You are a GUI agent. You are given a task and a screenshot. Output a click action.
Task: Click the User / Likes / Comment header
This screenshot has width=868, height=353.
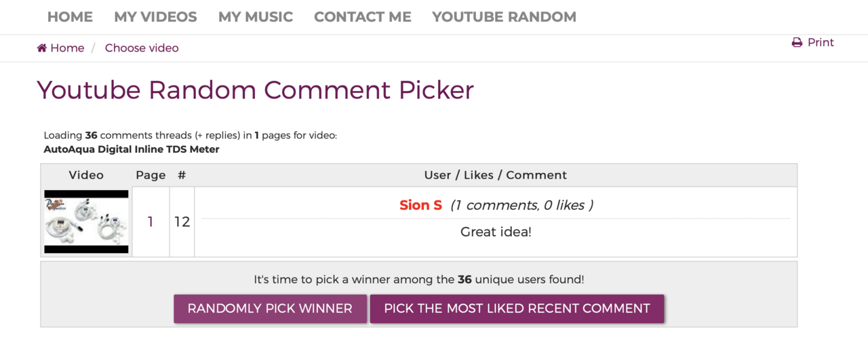point(496,175)
